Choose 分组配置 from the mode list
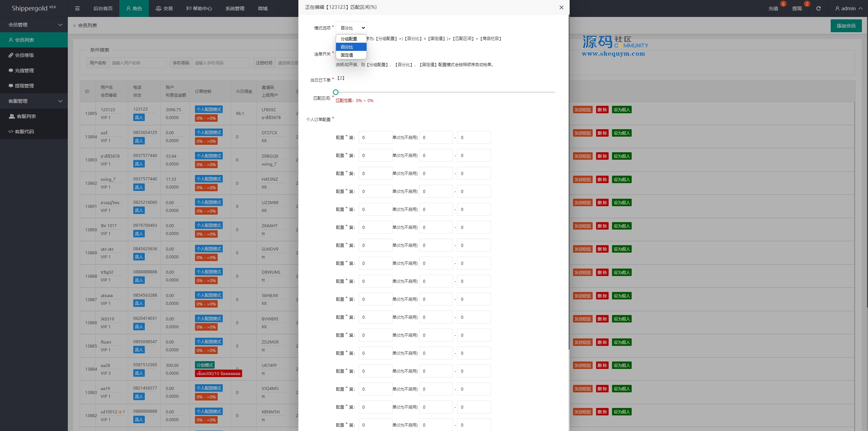 [x=351, y=39]
